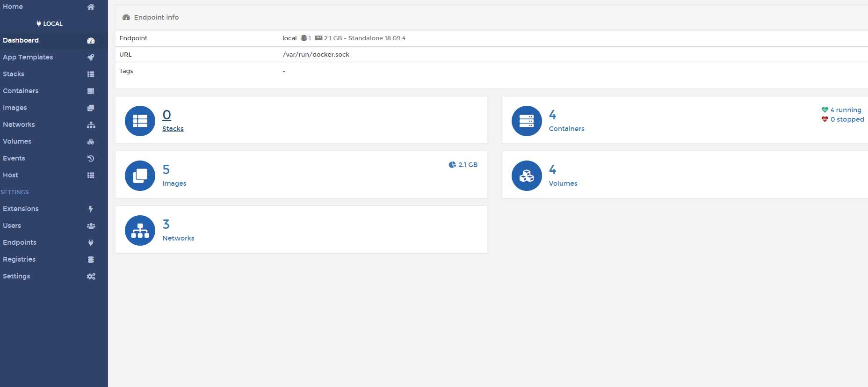Viewport: 868px width, 387px height.
Task: Click the Volumes cubes icon in sidebar
Action: [x=91, y=142]
